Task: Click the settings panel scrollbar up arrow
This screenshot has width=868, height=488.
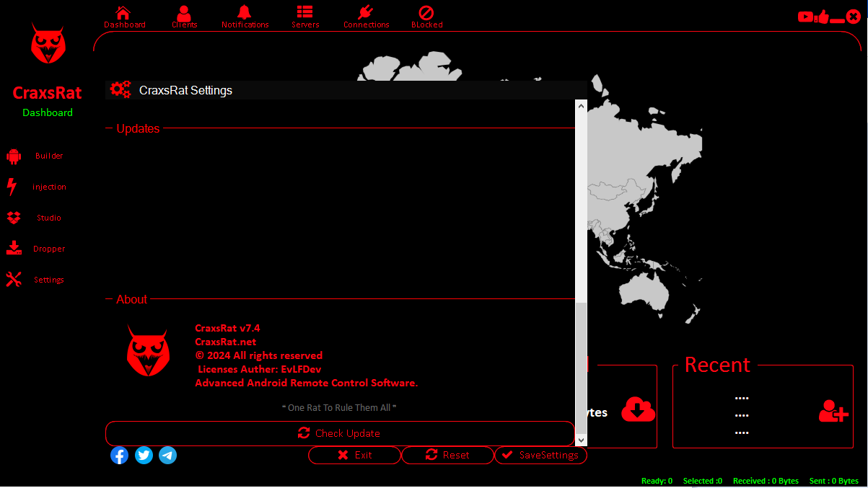Action: [581, 105]
